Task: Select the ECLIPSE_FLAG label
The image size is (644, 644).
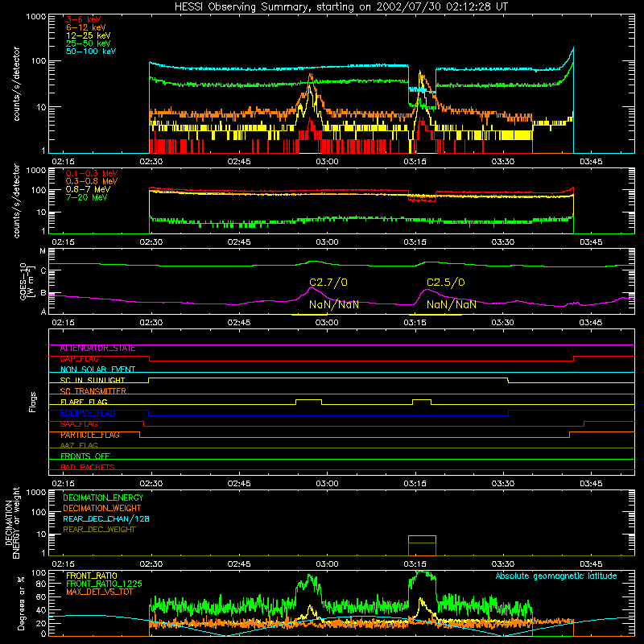Action: (88, 413)
